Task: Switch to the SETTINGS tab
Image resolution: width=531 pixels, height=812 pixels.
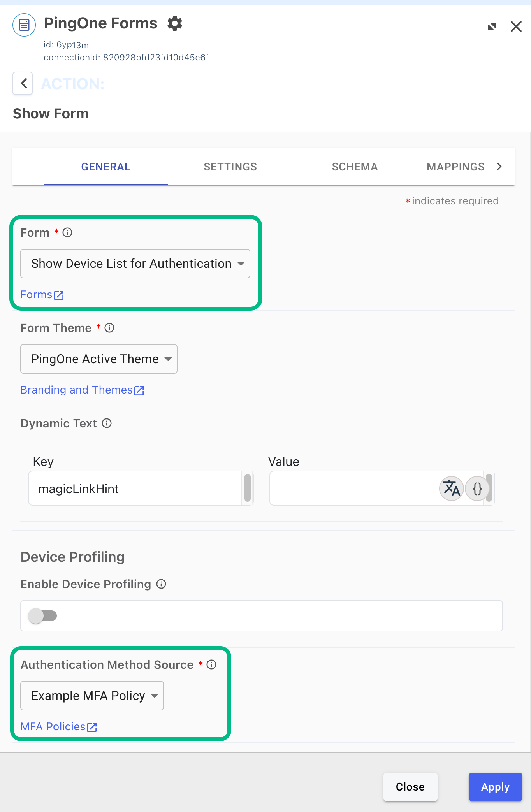Action: (230, 167)
